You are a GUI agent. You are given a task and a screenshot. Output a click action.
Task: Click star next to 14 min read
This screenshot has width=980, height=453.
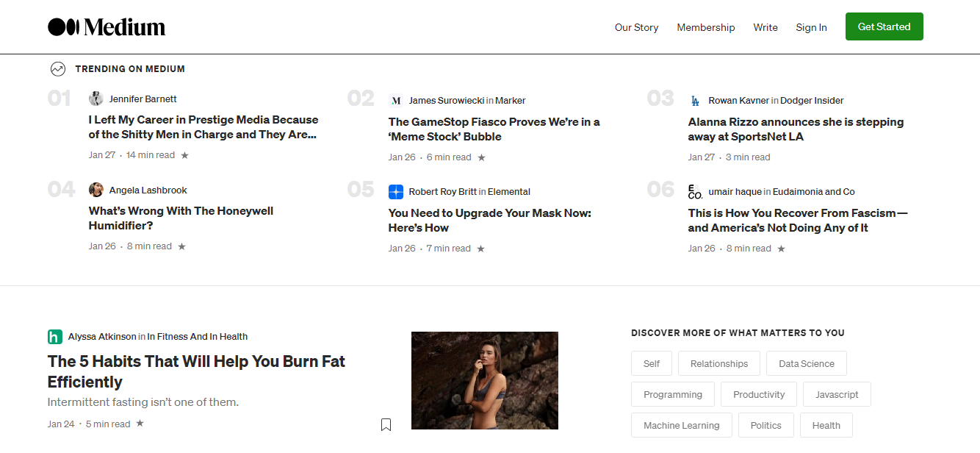tap(185, 155)
